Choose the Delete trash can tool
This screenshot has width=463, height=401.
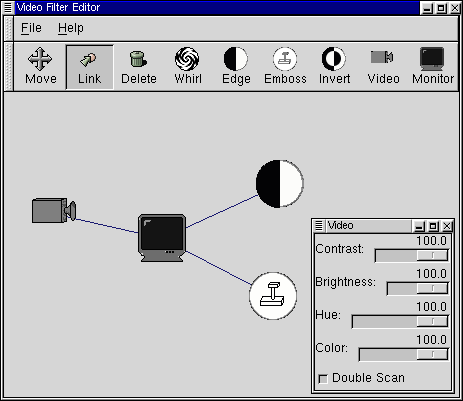[x=139, y=67]
